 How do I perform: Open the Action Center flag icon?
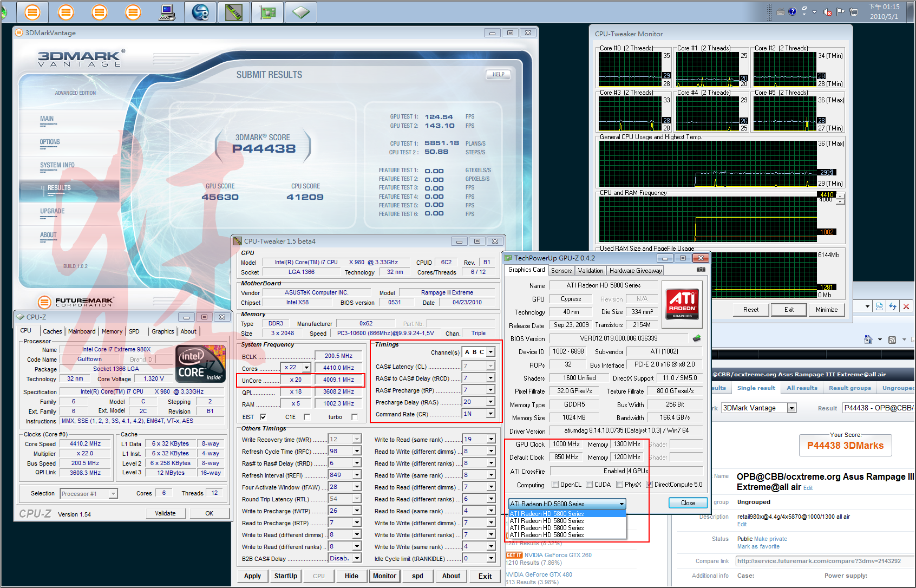[x=840, y=11]
